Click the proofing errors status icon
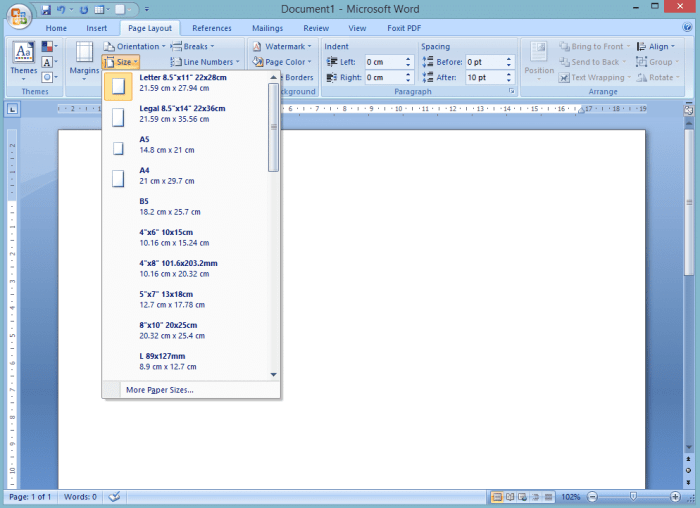The width and height of the screenshot is (700, 508). (114, 496)
